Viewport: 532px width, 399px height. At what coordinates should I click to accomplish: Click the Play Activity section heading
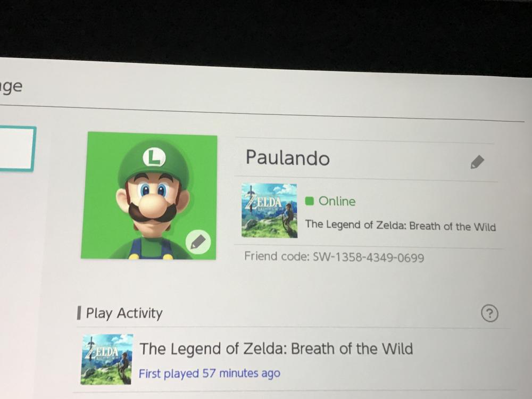[124, 313]
